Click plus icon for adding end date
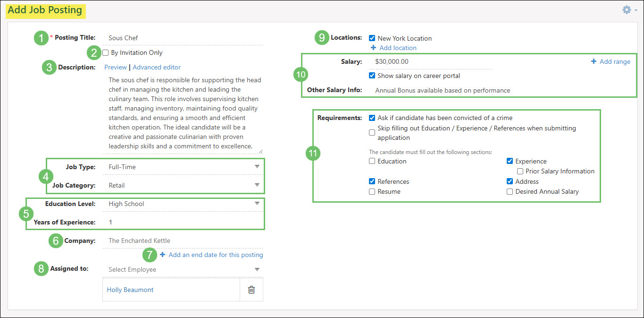 coord(162,255)
